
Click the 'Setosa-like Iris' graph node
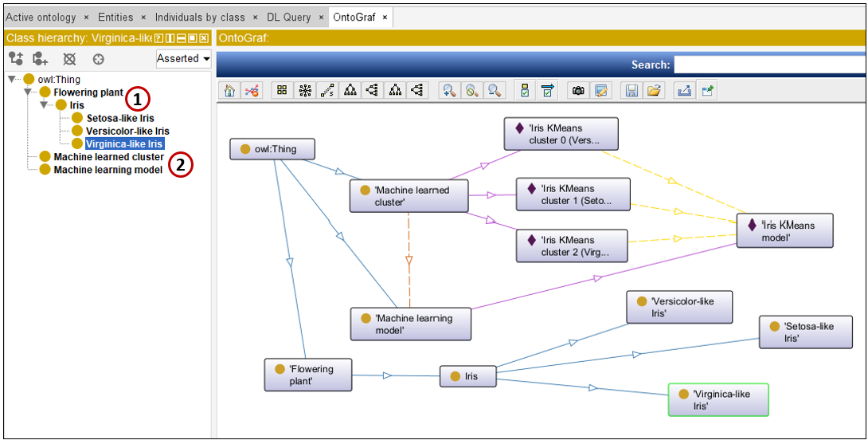coord(805,332)
